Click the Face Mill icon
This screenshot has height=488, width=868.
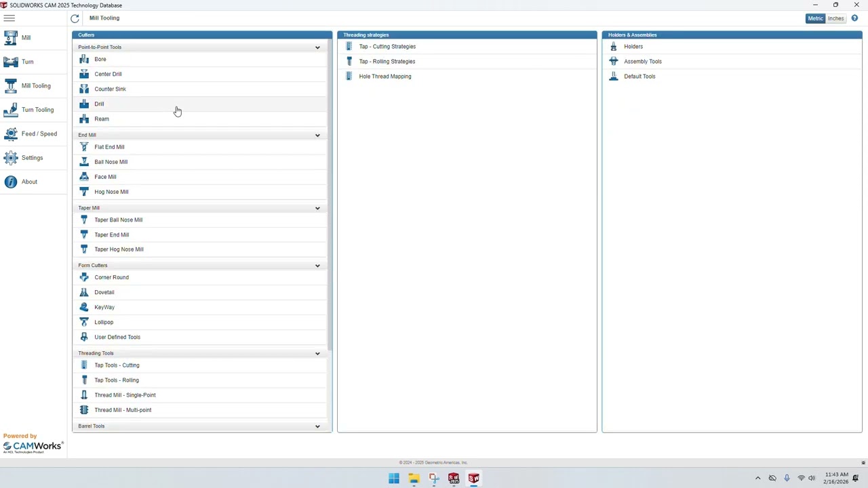(84, 177)
